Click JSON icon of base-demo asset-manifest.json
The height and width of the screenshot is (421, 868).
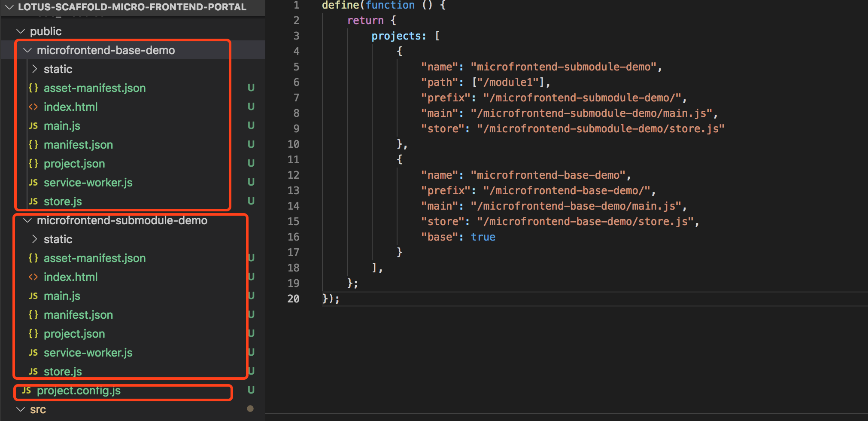coord(33,88)
